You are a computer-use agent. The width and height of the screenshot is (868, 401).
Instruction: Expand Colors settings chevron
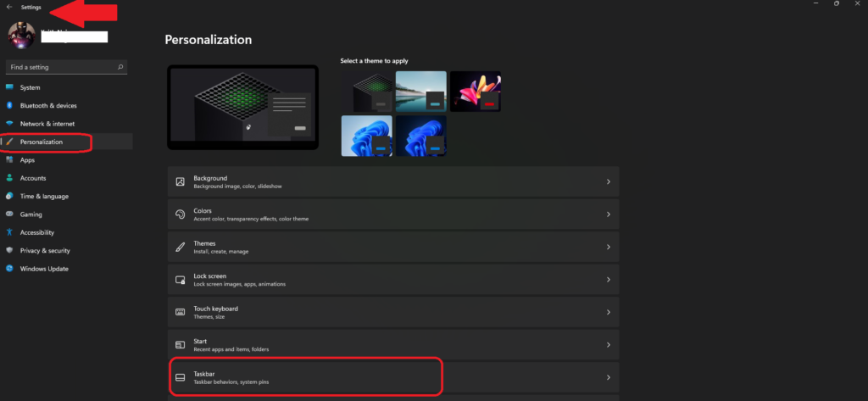pyautogui.click(x=609, y=214)
